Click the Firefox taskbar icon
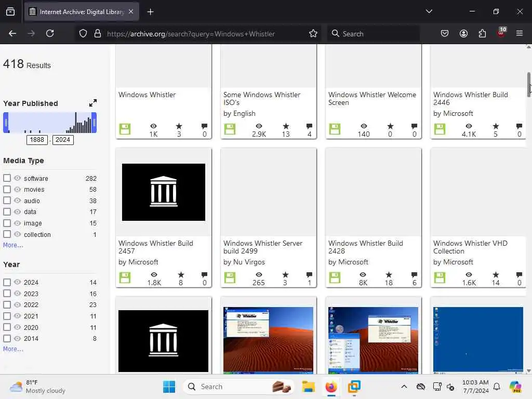 click(331, 387)
